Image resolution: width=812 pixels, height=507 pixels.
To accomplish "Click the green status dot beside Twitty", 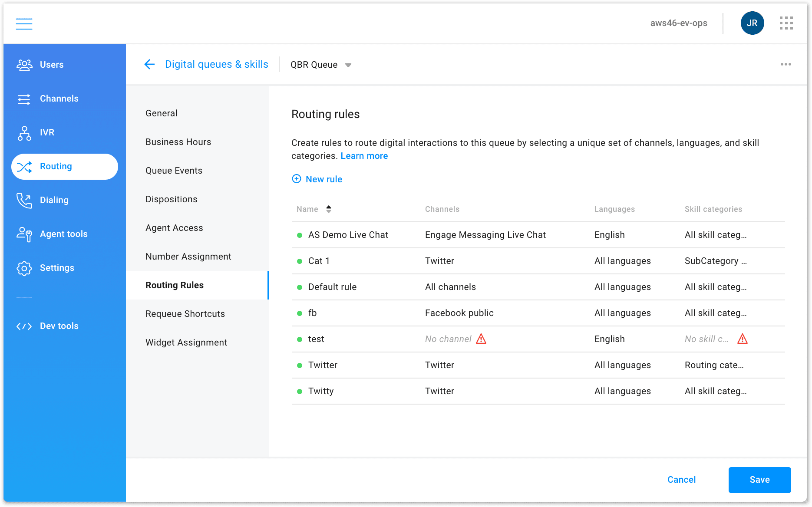I will click(x=299, y=391).
